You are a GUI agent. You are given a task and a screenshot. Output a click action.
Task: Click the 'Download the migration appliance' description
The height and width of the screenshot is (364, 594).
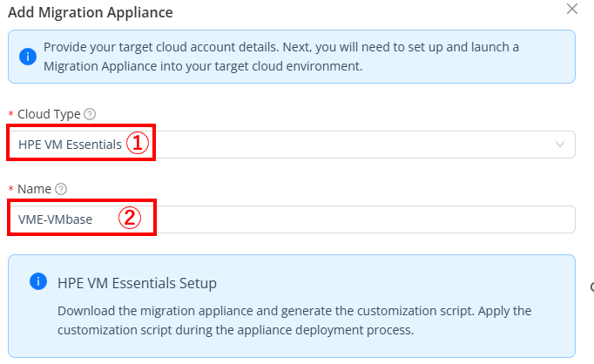pyautogui.click(x=294, y=320)
